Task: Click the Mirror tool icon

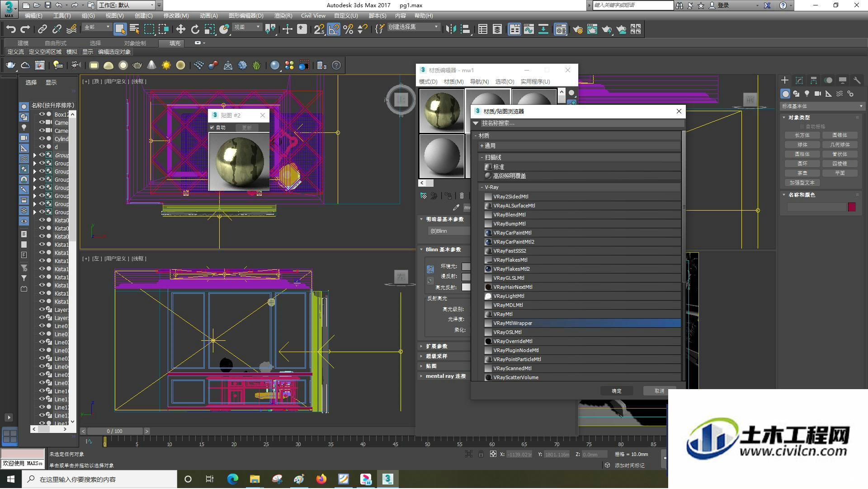Action: click(x=451, y=29)
